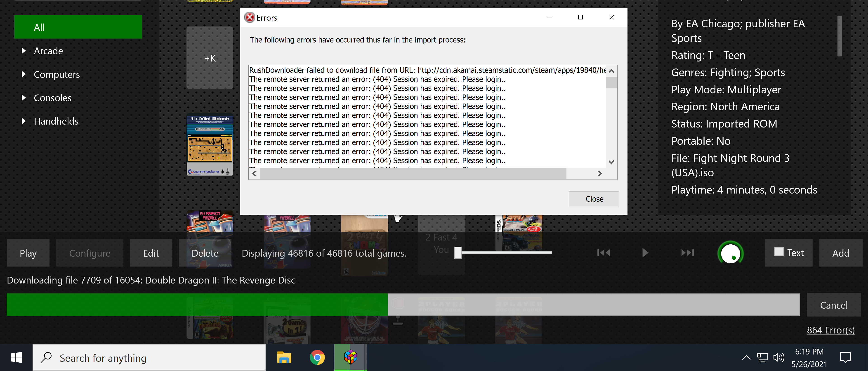
Task: Click Displaying 46816 of 46816 status text
Action: (x=324, y=253)
